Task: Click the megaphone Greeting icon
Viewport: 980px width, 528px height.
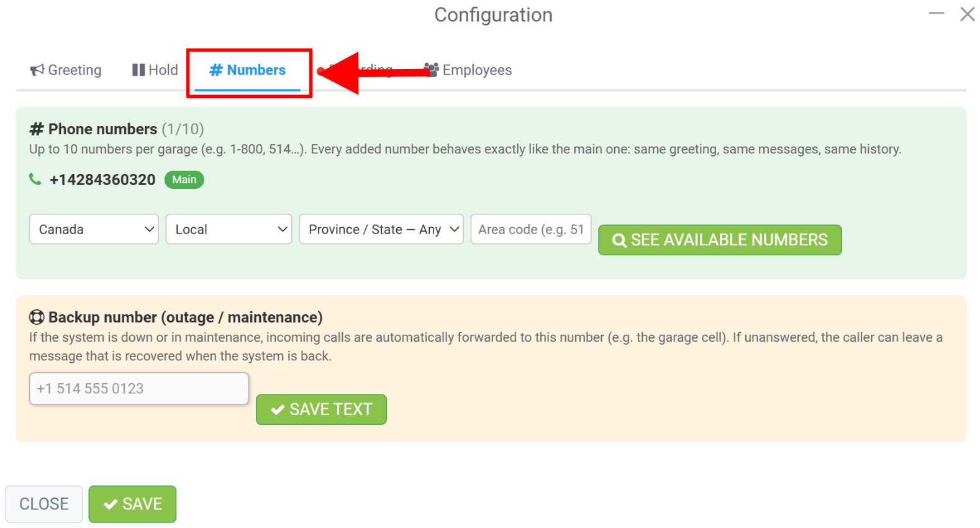Action: [x=37, y=70]
